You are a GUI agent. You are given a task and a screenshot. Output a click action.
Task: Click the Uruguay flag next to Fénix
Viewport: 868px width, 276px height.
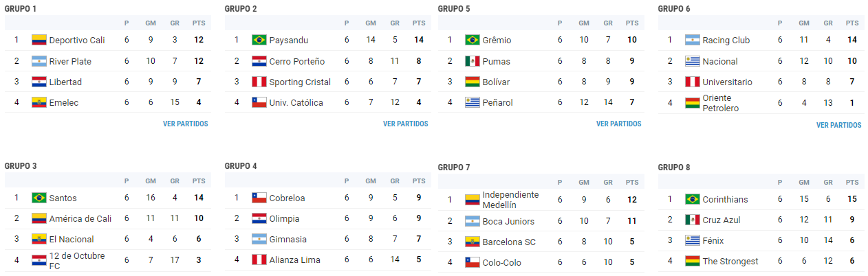coord(692,241)
